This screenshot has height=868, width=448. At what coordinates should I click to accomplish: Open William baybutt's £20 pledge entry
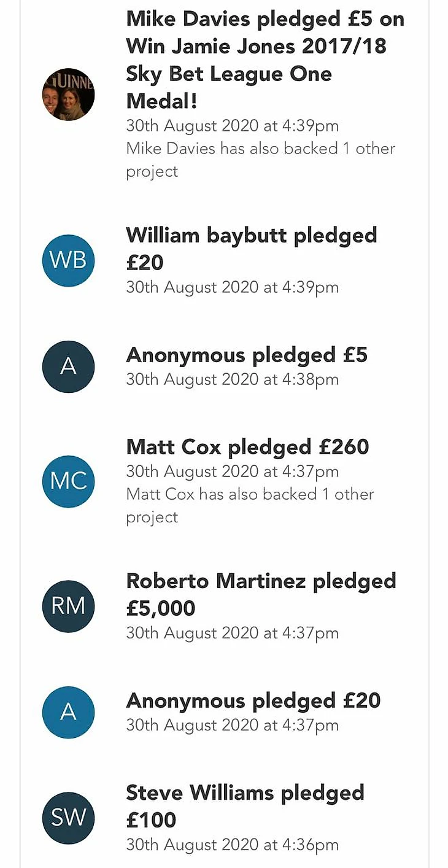click(x=251, y=249)
